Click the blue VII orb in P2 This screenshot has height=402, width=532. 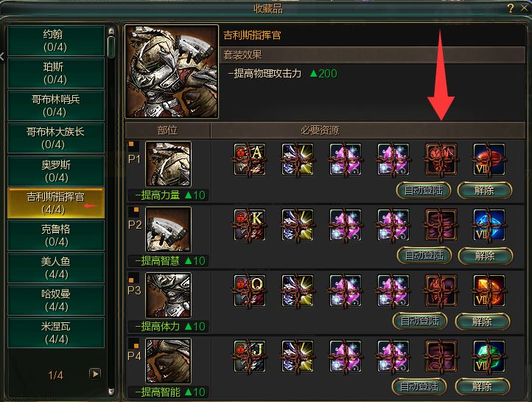pyautogui.click(x=489, y=225)
